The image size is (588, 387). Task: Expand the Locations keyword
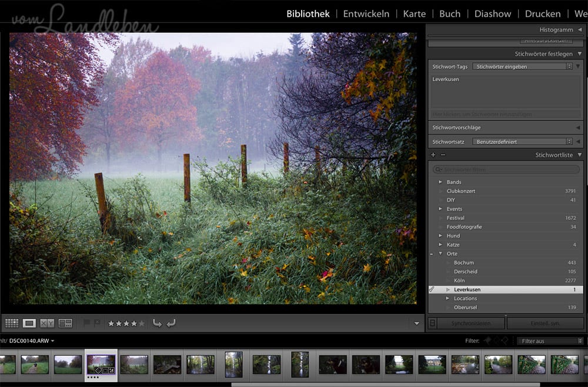(x=447, y=299)
